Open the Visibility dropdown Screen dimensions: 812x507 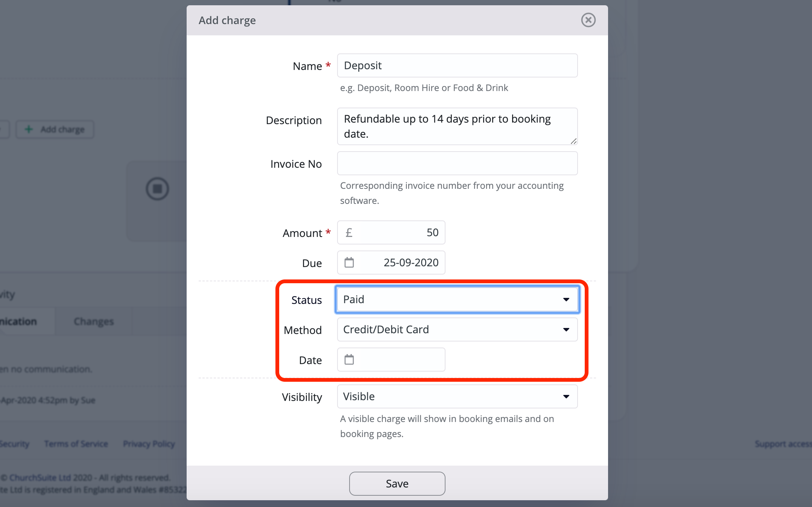tap(457, 396)
